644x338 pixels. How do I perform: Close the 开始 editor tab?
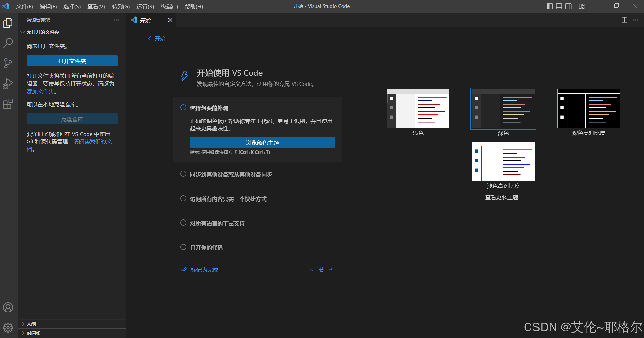coord(170,20)
